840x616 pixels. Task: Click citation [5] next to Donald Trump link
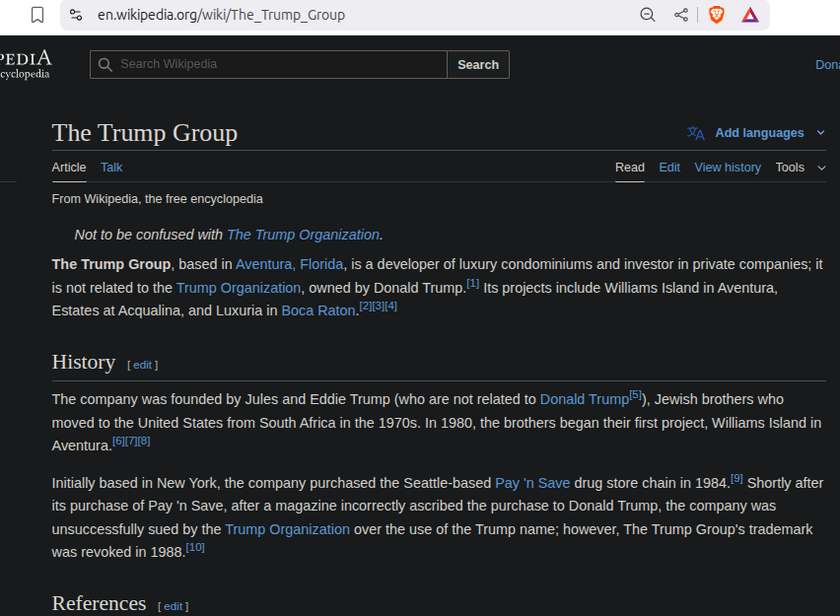(635, 394)
